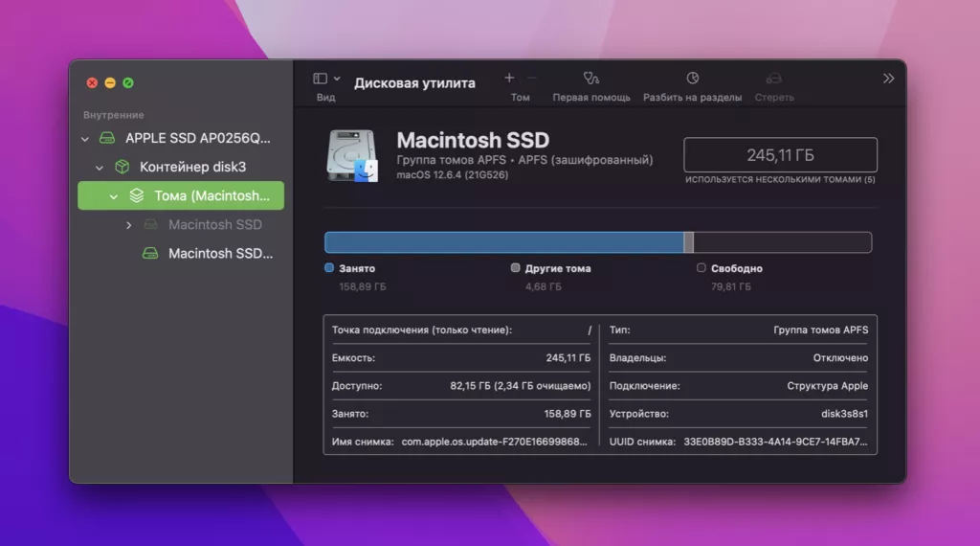Select dimmed Macintosh SSD volume icon
Image resolution: width=980 pixels, height=546 pixels.
(150, 224)
